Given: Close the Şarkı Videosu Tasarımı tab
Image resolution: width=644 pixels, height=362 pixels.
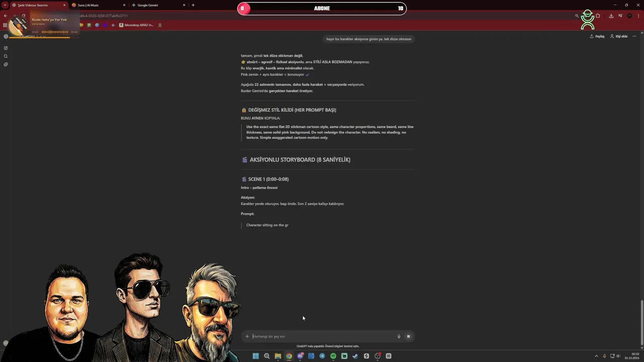Looking at the screenshot, I should tap(64, 5).
